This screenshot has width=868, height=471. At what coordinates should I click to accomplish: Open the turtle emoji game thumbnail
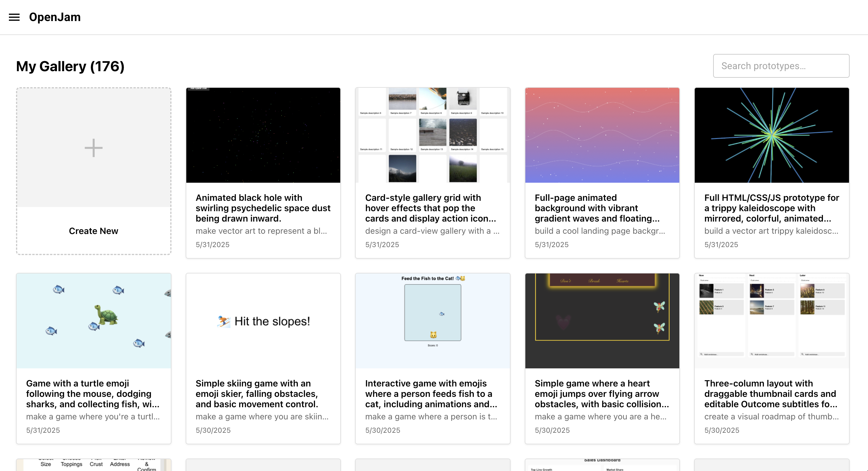[93, 321]
